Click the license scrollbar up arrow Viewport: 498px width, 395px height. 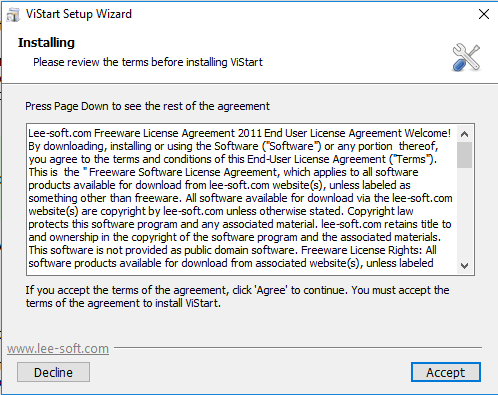pyautogui.click(x=464, y=134)
